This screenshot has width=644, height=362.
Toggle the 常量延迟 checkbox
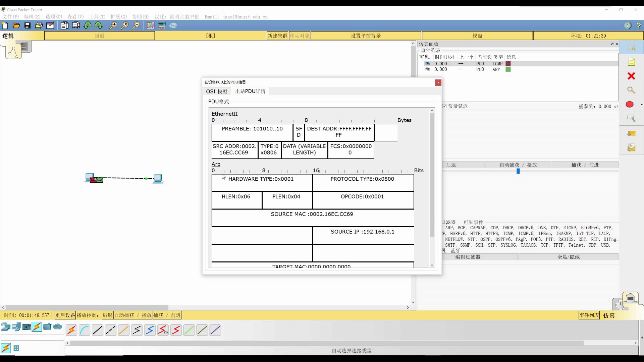tap(444, 106)
